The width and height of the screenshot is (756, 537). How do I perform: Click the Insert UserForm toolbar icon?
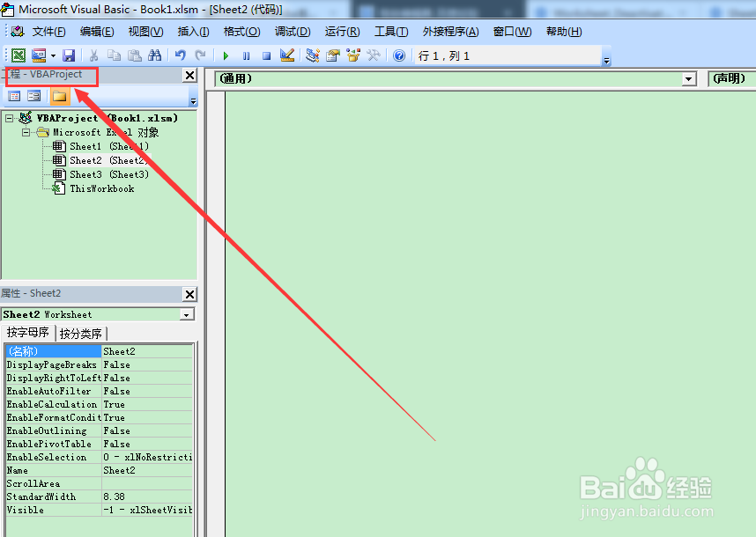tap(39, 55)
